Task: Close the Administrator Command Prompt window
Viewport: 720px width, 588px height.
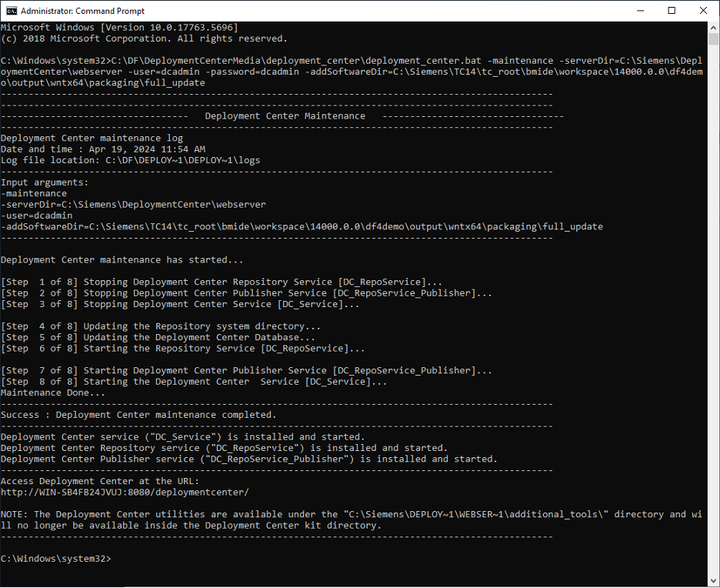Action: point(702,10)
